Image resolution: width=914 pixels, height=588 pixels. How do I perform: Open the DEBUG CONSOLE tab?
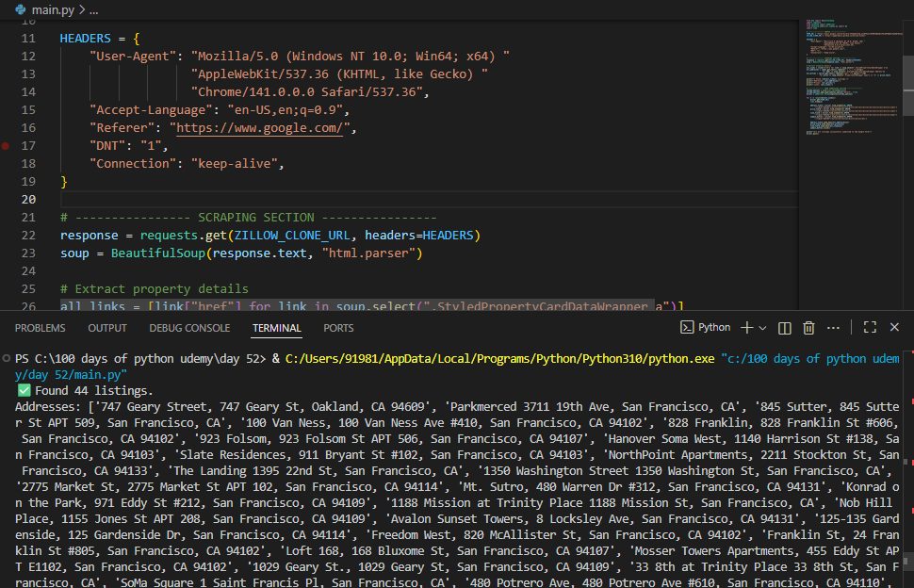coord(189,328)
